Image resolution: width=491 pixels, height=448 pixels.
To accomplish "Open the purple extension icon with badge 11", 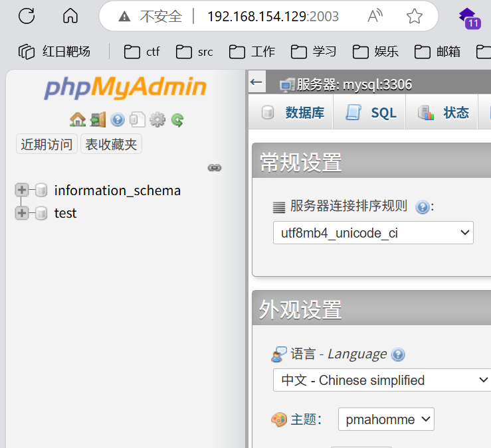I will (x=469, y=18).
